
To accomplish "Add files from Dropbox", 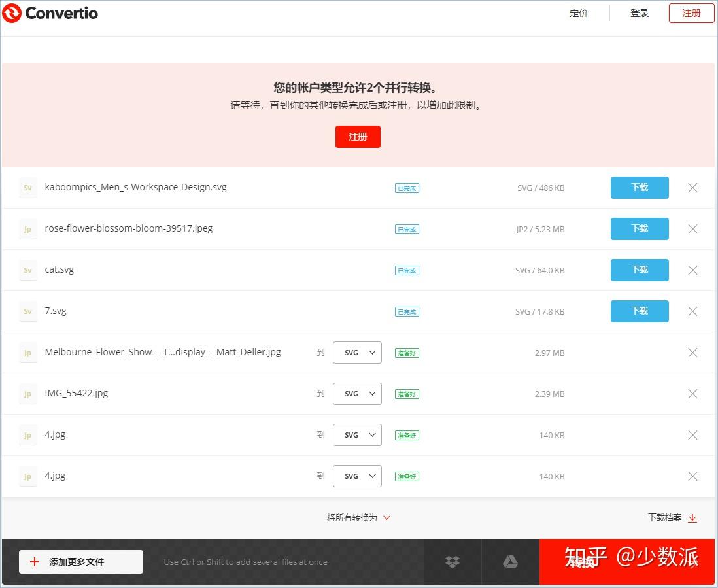I will pos(453,562).
